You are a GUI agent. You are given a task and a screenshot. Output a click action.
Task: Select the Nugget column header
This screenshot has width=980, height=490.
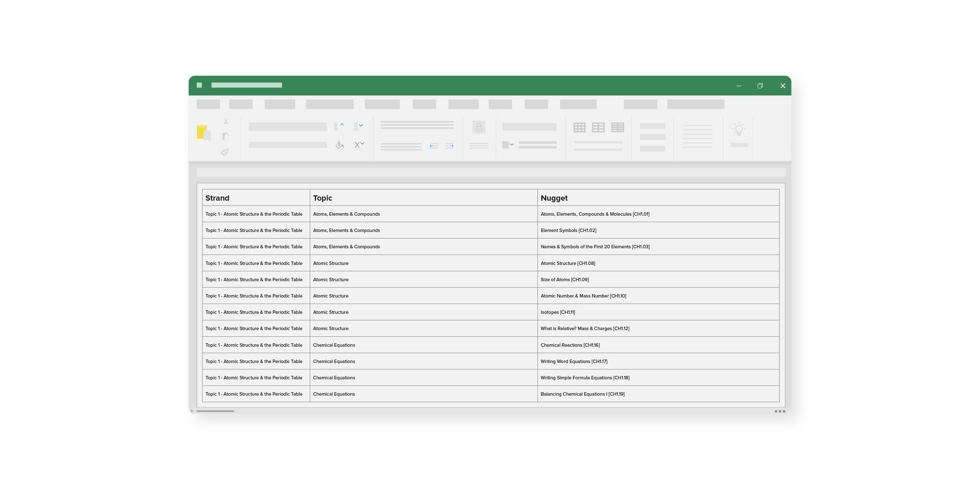pyautogui.click(x=658, y=198)
